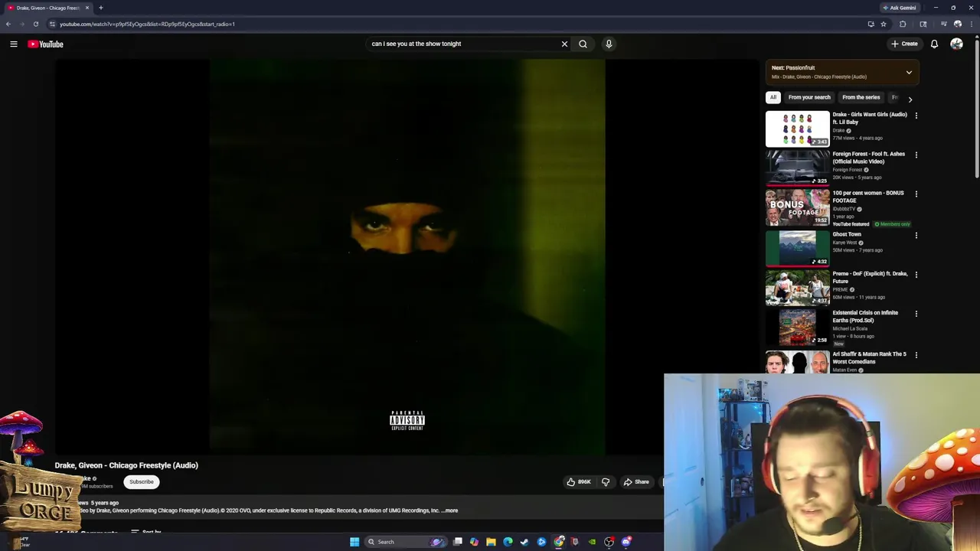Bookmark this page with star icon

click(884, 24)
